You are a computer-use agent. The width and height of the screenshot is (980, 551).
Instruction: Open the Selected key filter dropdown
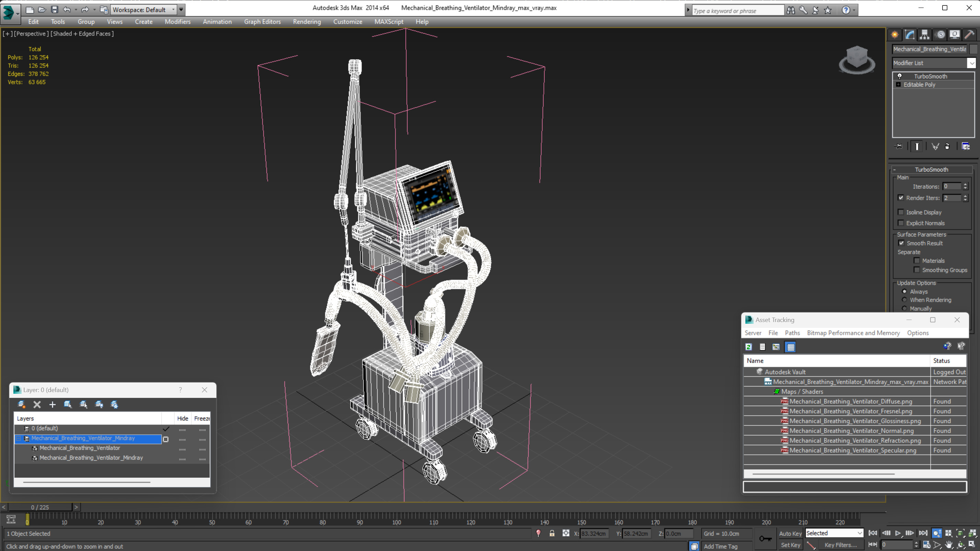(x=834, y=533)
